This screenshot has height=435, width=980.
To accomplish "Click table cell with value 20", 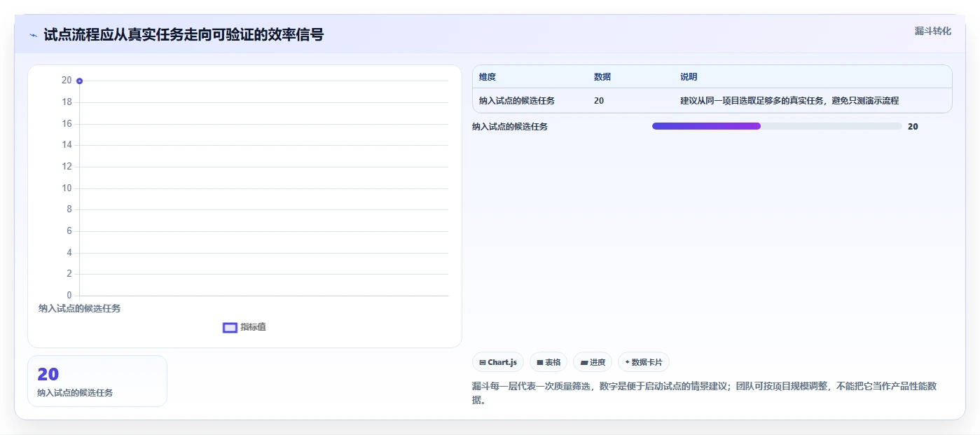I will click(599, 101).
